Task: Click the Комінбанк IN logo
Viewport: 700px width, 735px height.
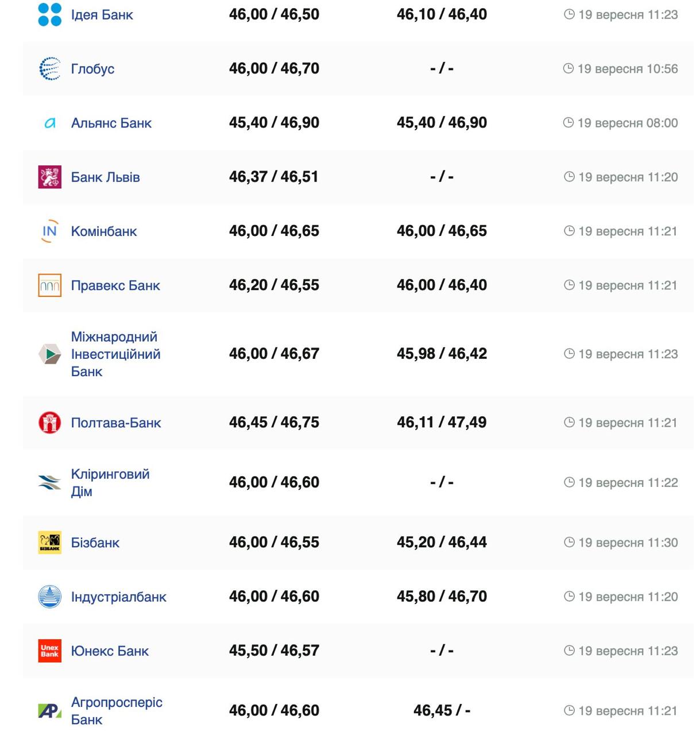Action: coord(50,231)
